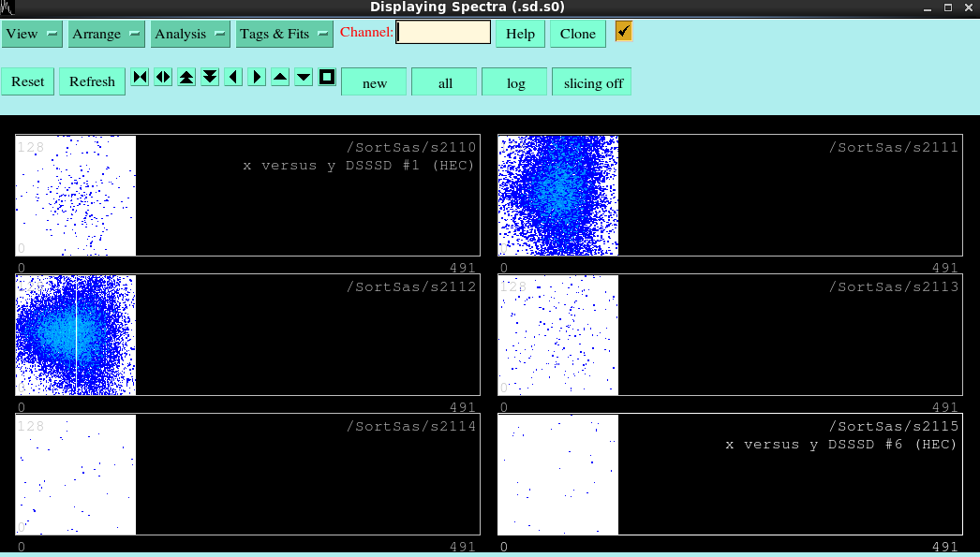Click the Help button
Viewport: 980px width, 557px height.
(520, 34)
